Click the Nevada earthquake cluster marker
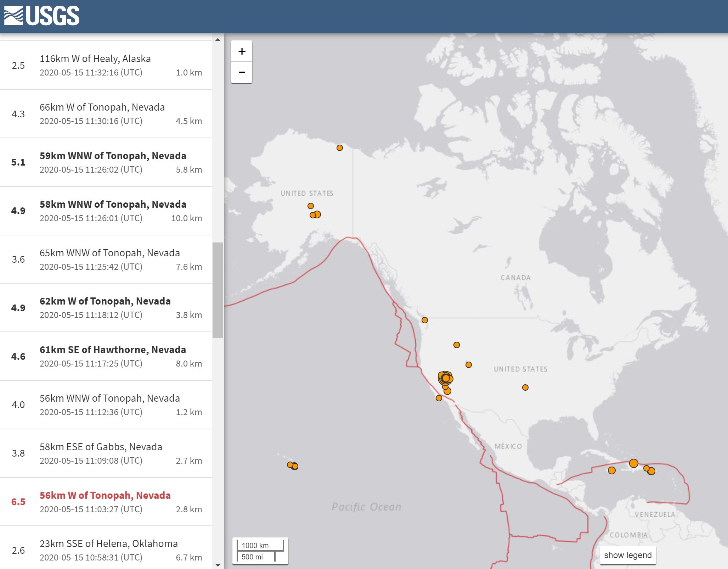The image size is (728, 569). click(446, 378)
